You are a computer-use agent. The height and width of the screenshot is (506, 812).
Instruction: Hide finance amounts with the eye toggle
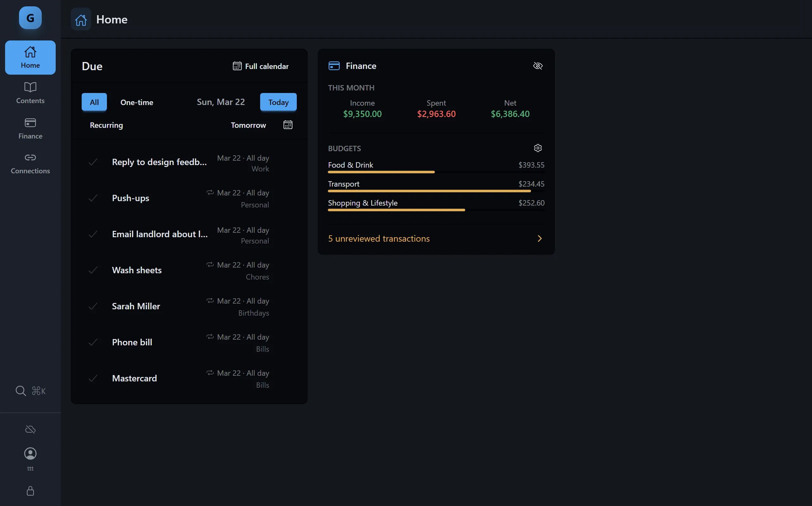[538, 65]
